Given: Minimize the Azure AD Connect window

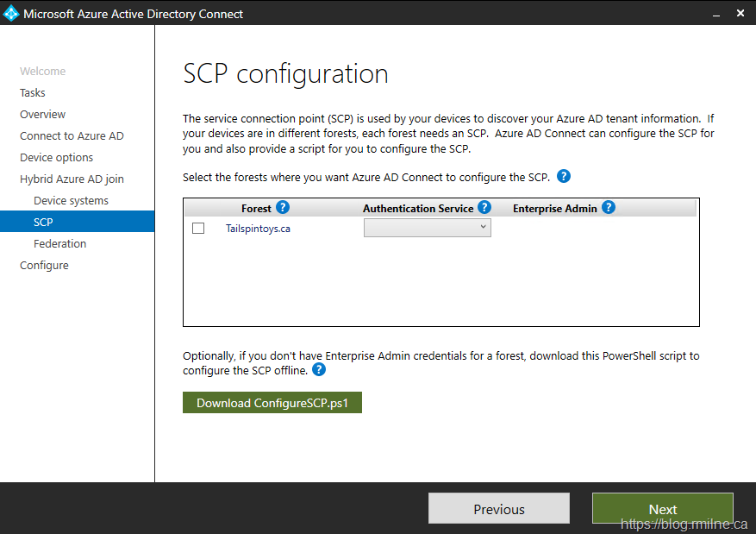Looking at the screenshot, I should click(715, 13).
